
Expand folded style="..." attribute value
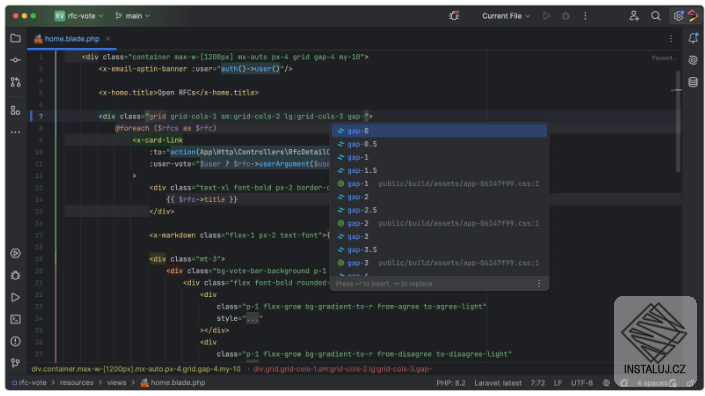point(252,318)
